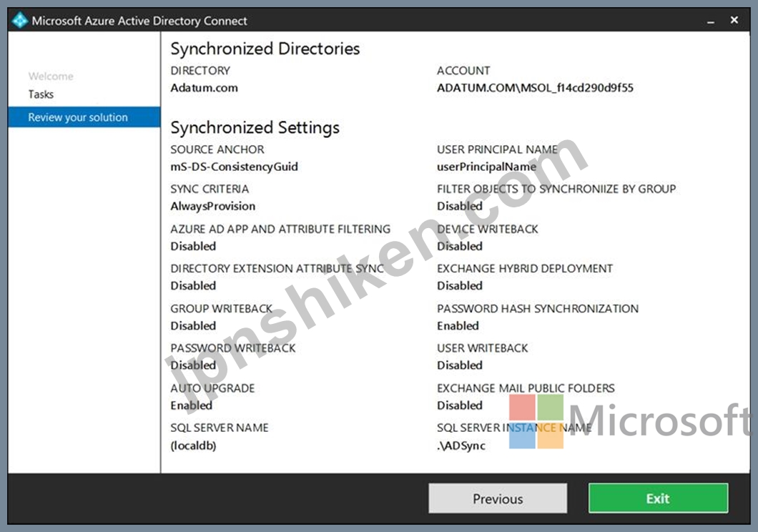Image resolution: width=758 pixels, height=532 pixels.
Task: Click Disabled under Filter Objects by Group
Action: click(460, 207)
